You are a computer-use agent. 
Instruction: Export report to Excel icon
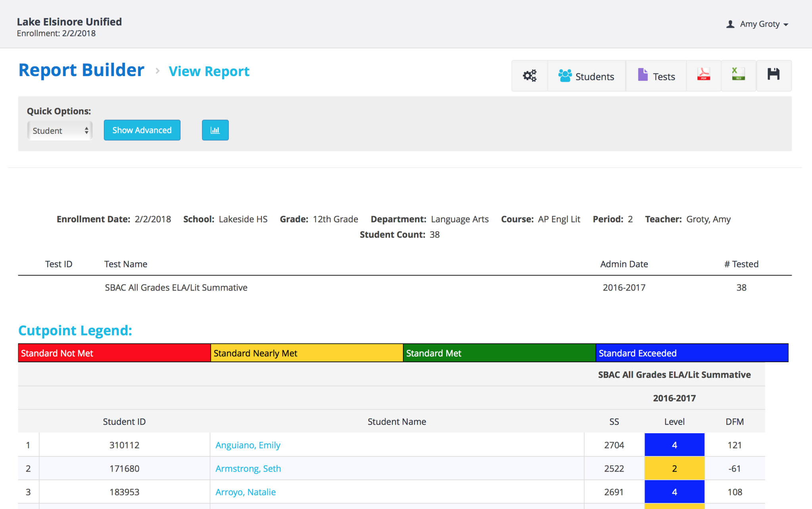coord(738,75)
